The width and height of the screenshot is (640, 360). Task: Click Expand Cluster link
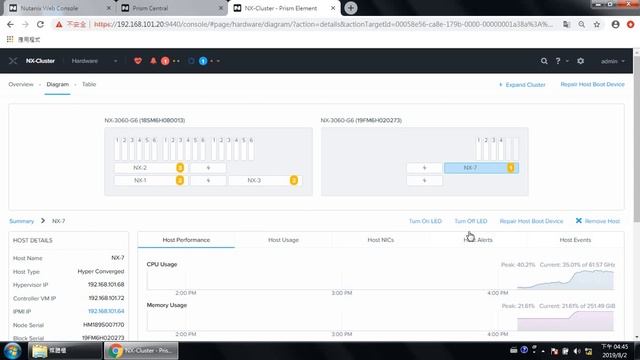[522, 84]
